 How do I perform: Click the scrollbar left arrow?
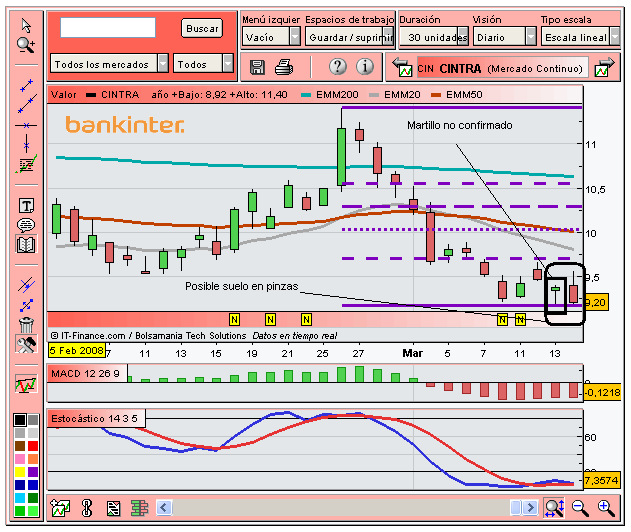coord(163,508)
